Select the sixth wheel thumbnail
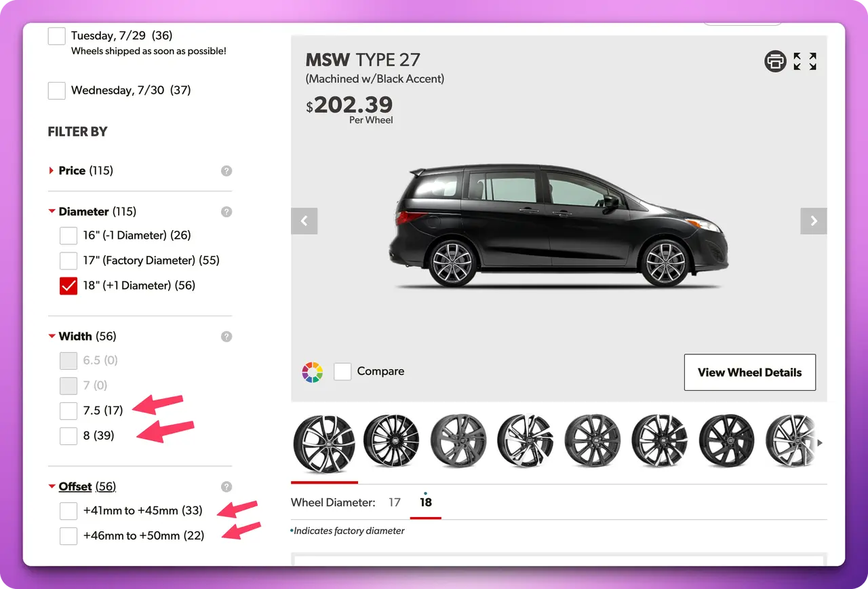868x589 pixels. (660, 441)
